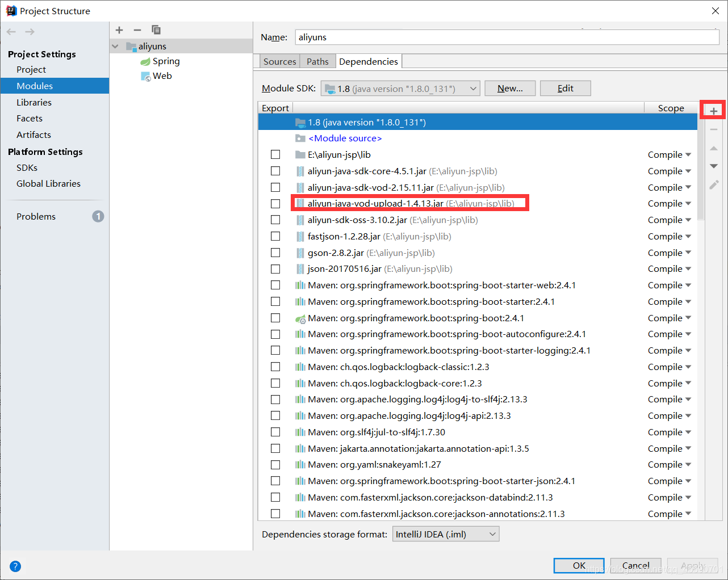Remove selected module with minus icon

point(137,30)
